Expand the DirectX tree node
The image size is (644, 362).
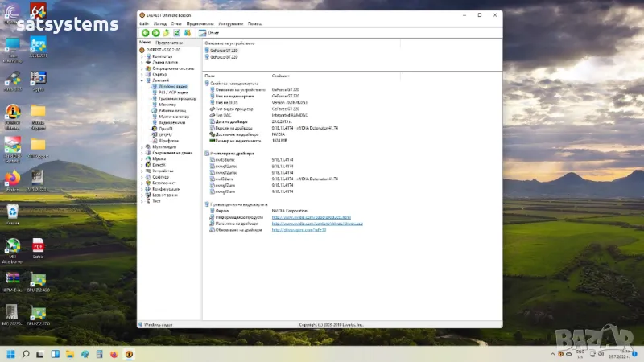coord(142,164)
